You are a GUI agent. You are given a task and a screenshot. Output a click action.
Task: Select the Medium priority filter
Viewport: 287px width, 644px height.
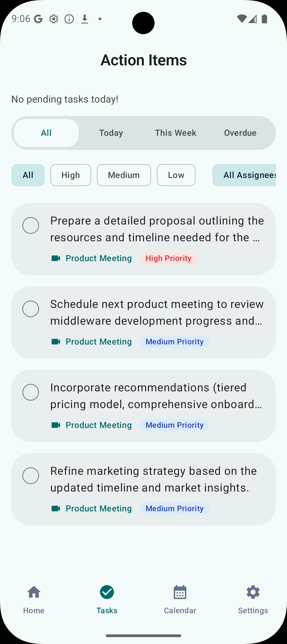[124, 175]
